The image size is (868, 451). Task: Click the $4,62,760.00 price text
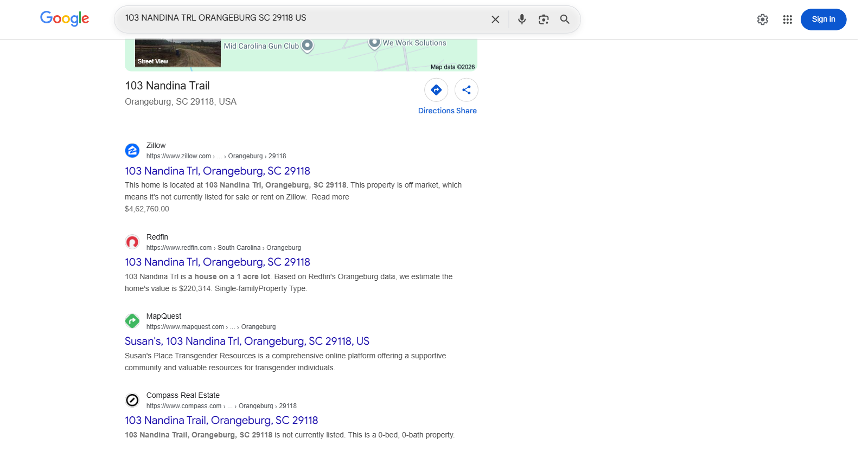(x=147, y=209)
